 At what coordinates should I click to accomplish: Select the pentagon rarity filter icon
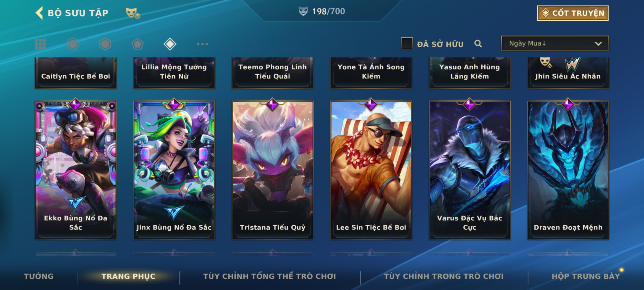point(137,44)
